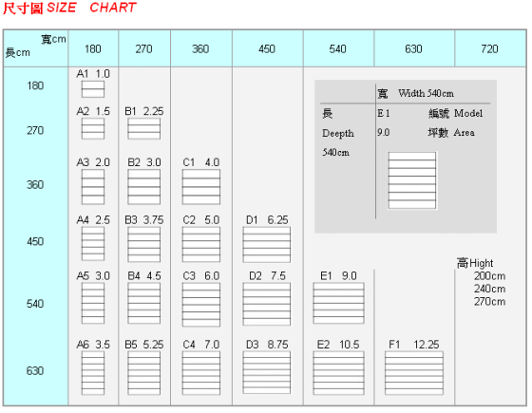The width and height of the screenshot is (532, 413).
Task: Select the Width 540cm legend label
Action: tap(426, 93)
